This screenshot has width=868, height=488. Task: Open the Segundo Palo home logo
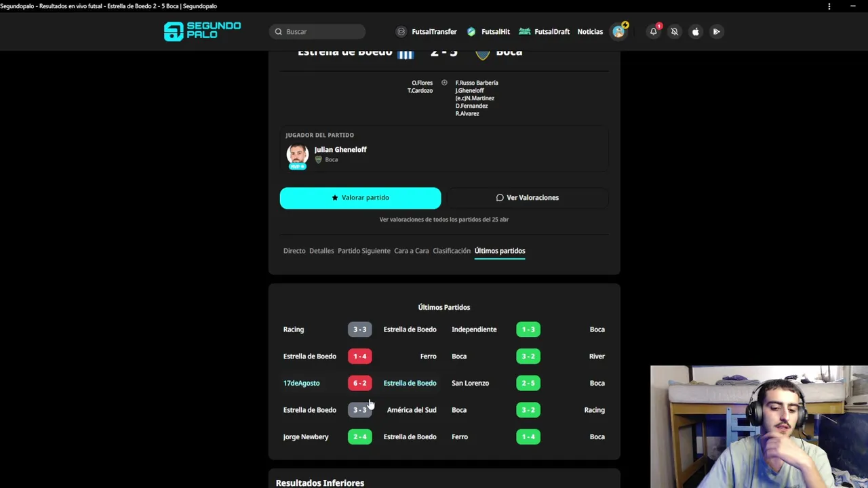click(202, 31)
